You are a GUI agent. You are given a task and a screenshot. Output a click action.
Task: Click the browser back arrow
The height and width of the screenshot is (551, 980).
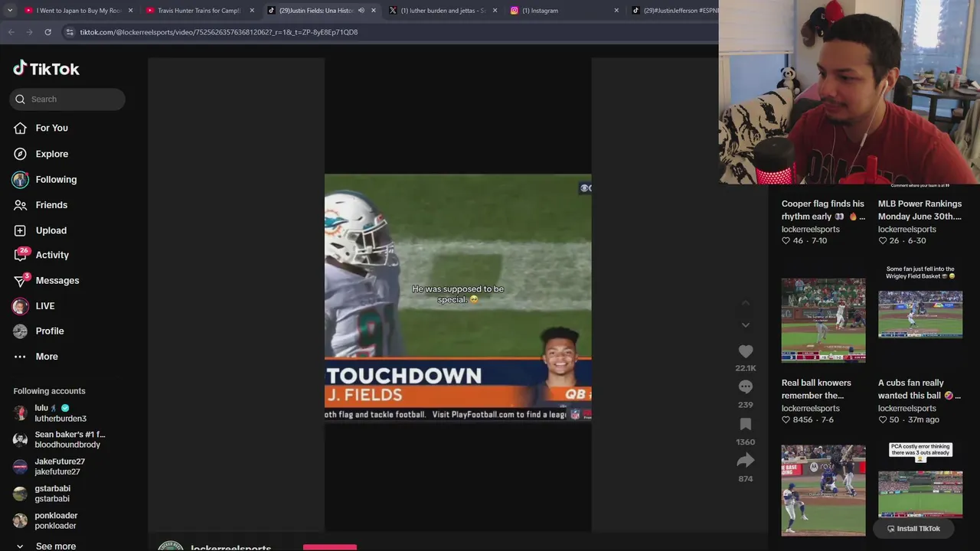coord(11,32)
